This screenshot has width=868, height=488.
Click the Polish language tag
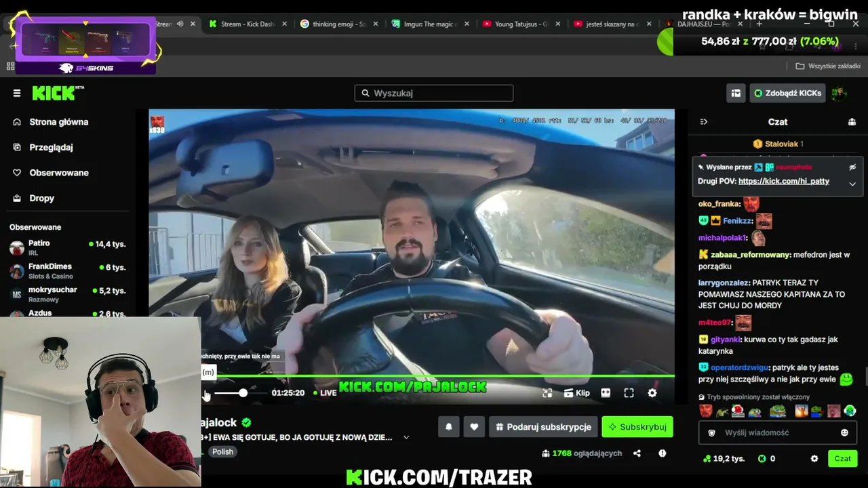(222, 452)
